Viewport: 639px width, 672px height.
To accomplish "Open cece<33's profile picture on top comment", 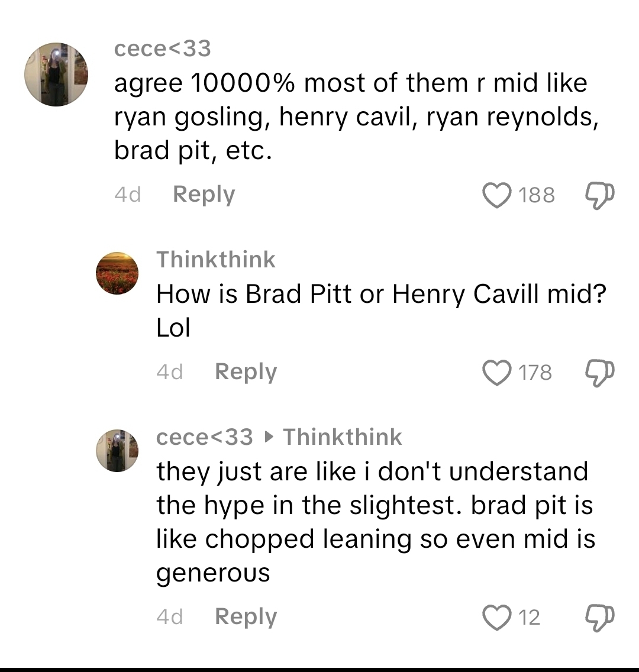I will 56,75.
